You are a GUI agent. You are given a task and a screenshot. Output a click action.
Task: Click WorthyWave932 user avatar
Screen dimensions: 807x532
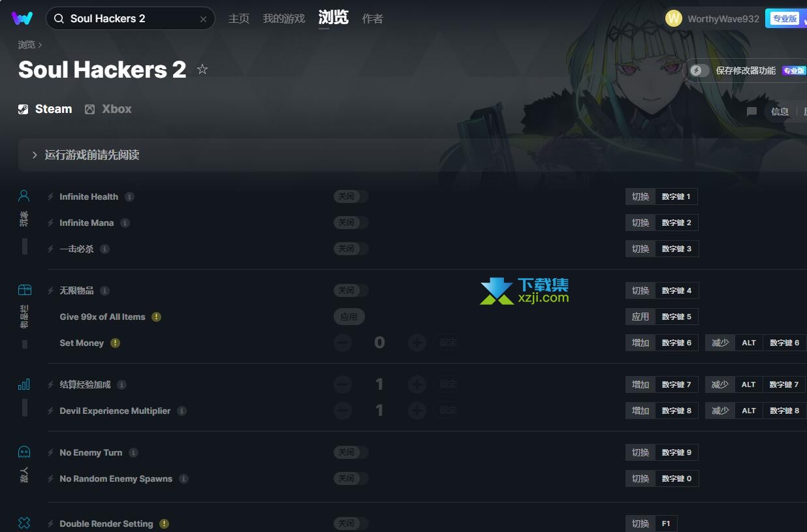674,18
